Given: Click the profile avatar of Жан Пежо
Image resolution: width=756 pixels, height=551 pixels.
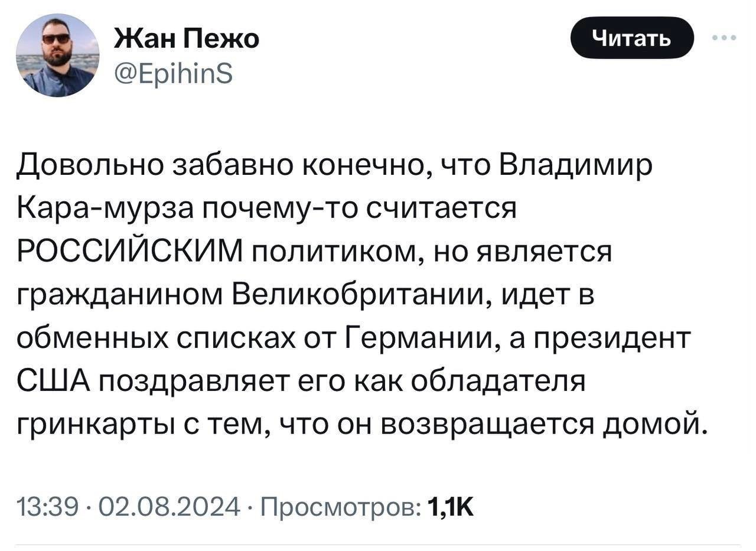Looking at the screenshot, I should (x=58, y=55).
